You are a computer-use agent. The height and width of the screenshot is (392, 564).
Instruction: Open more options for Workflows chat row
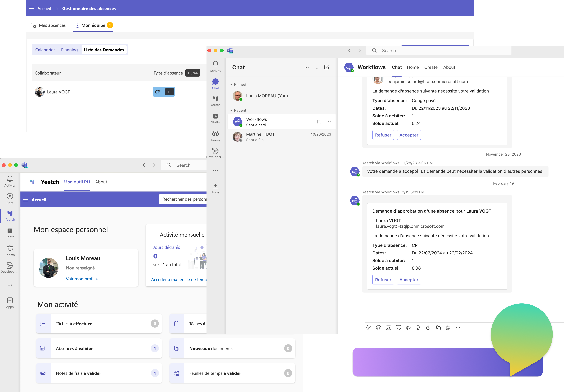328,122
